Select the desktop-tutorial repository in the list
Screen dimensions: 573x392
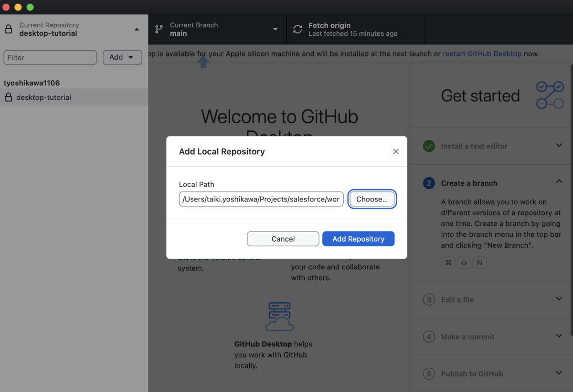[x=74, y=97]
